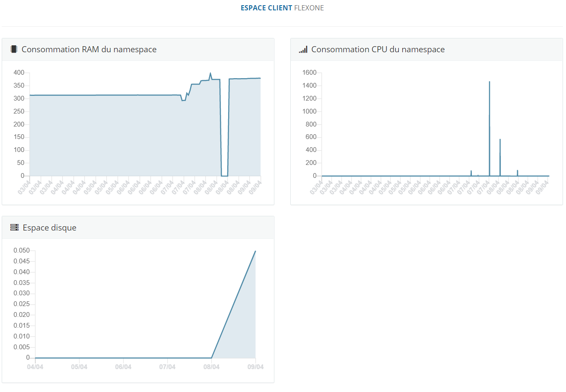Click the disk chart endpoint at 0.050
The image size is (566, 392).
(255, 251)
